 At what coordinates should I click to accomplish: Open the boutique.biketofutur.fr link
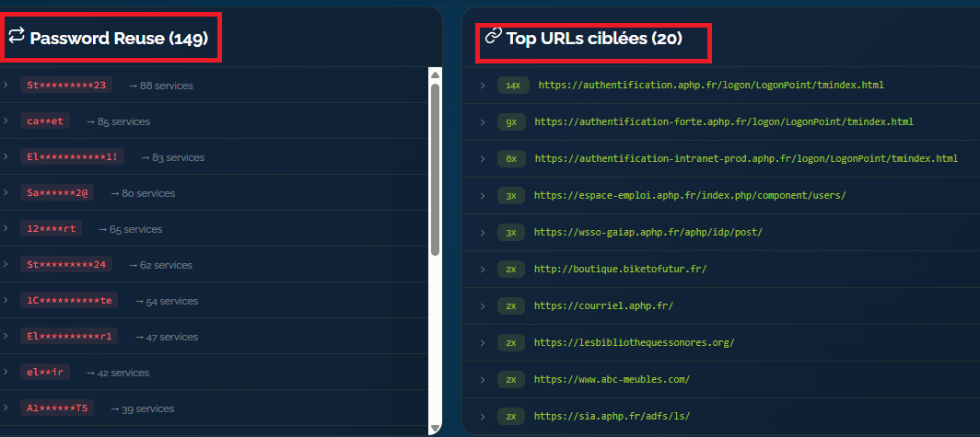click(x=620, y=269)
